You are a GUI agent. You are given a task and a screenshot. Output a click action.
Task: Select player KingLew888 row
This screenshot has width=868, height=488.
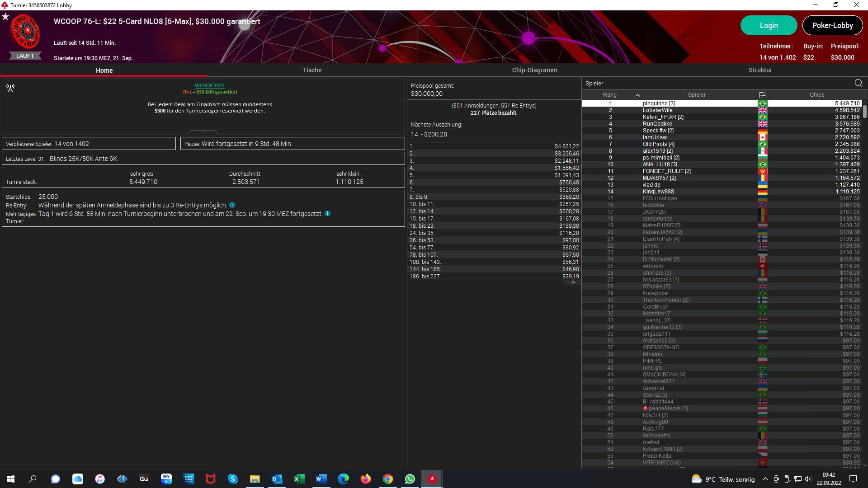tap(722, 192)
